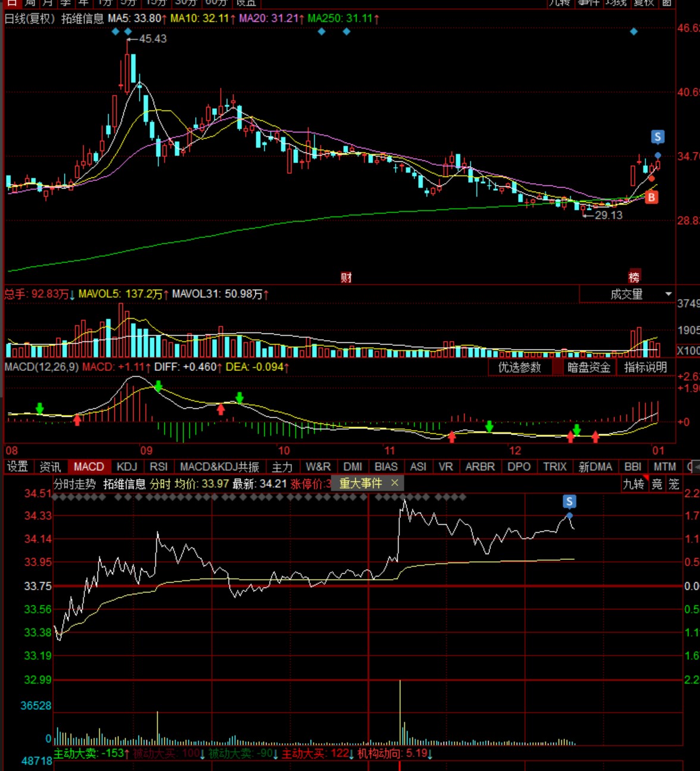Screen dimensions: 700x771
Task: Click the green arrow in late November on MACD
Action: 489,426
